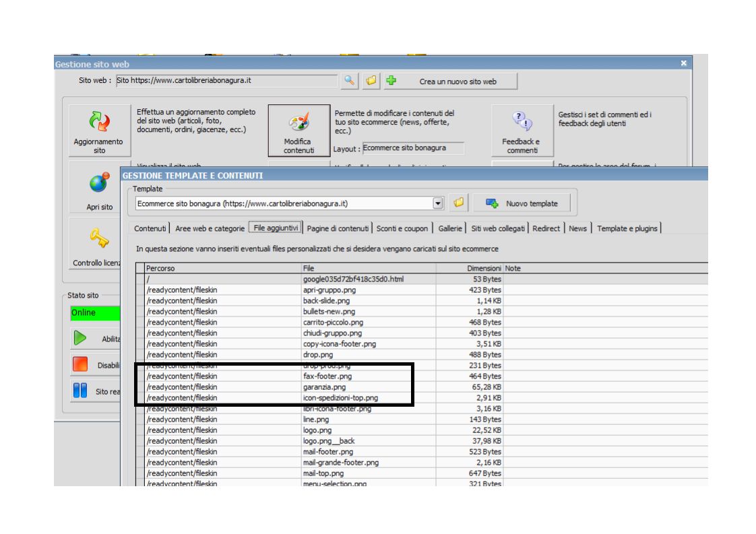Click the path cell in the garanzia.png row
Screen dimensions: 756x534
(x=223, y=387)
